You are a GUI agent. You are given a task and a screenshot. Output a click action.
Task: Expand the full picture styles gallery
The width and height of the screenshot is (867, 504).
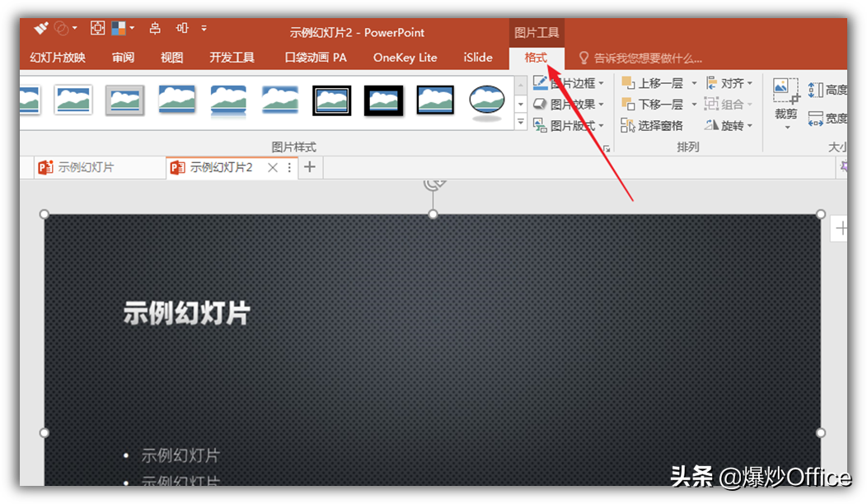point(521,121)
